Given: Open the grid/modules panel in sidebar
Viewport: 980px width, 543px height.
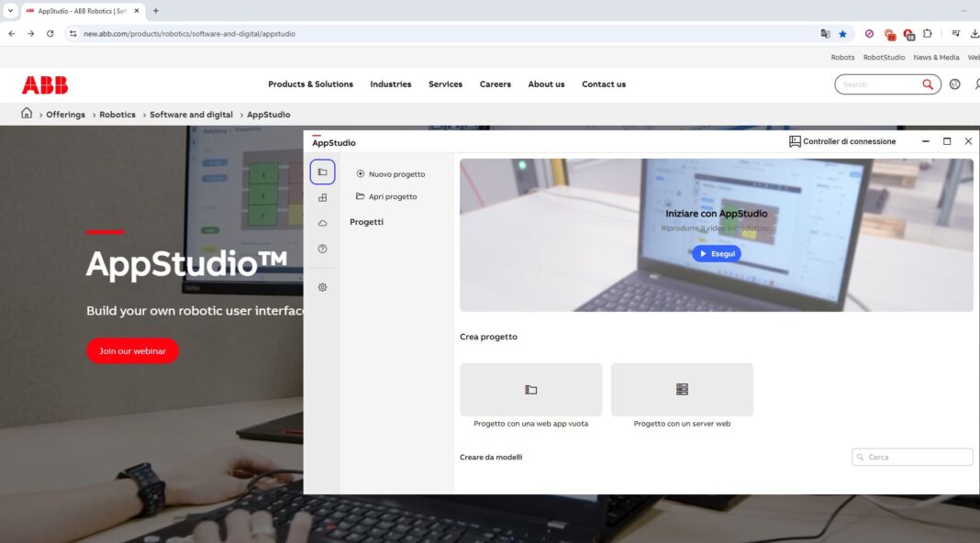Looking at the screenshot, I should (322, 196).
